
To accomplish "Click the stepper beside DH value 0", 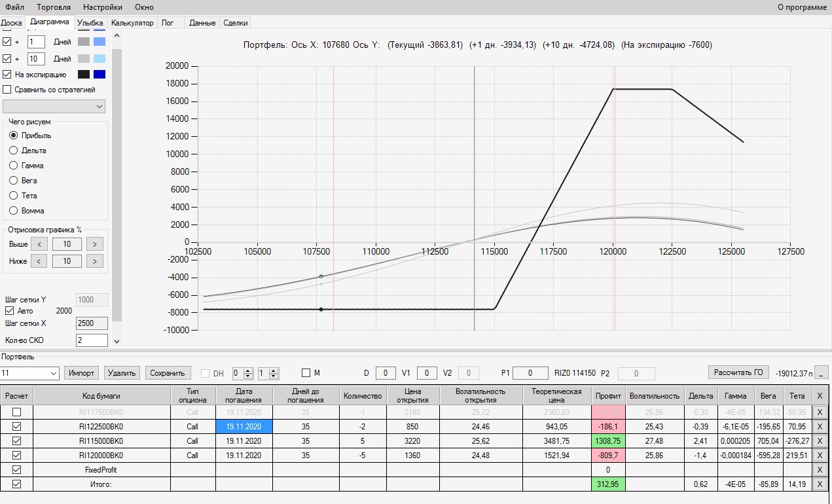I will tap(248, 374).
